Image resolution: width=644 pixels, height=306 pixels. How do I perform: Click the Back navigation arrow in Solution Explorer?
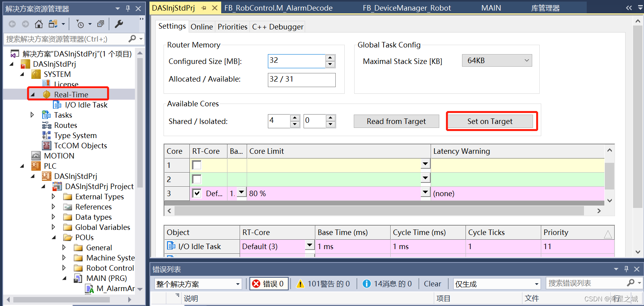(12, 24)
